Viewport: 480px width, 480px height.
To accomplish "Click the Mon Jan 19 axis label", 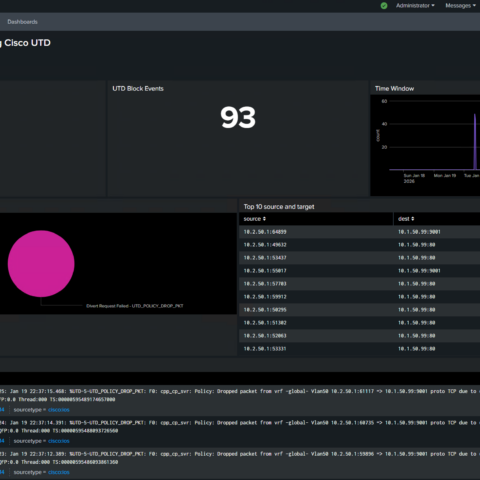I will coord(445,176).
